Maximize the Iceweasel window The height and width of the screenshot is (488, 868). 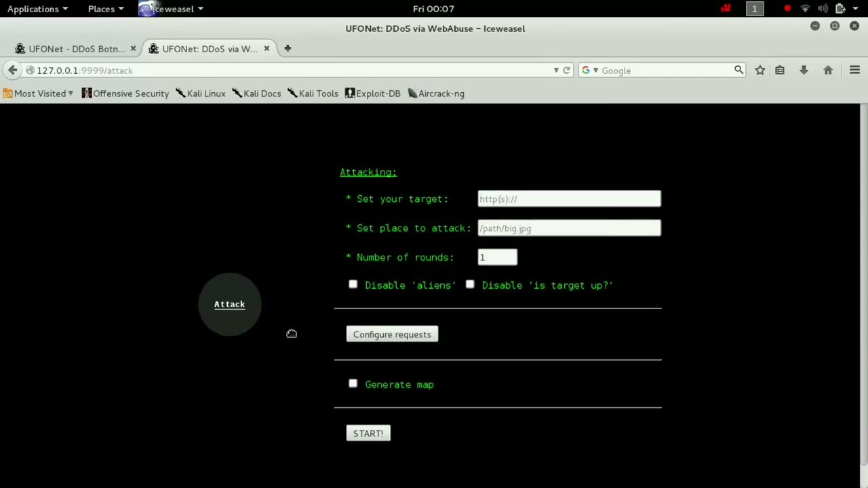coord(835,26)
